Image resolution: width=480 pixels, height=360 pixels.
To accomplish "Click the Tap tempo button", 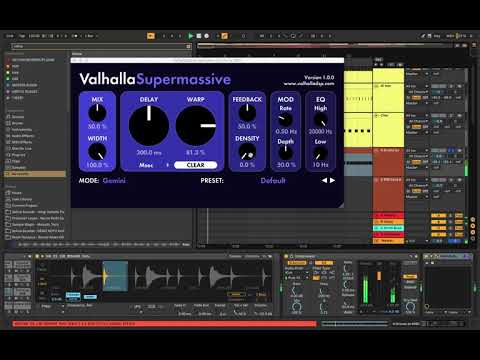I will coord(22,36).
